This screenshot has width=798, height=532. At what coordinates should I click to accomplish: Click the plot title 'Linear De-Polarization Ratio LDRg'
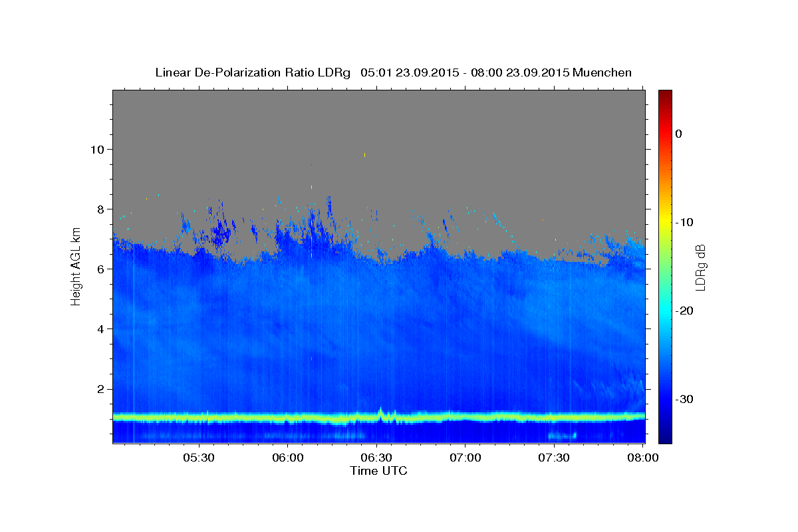click(253, 72)
